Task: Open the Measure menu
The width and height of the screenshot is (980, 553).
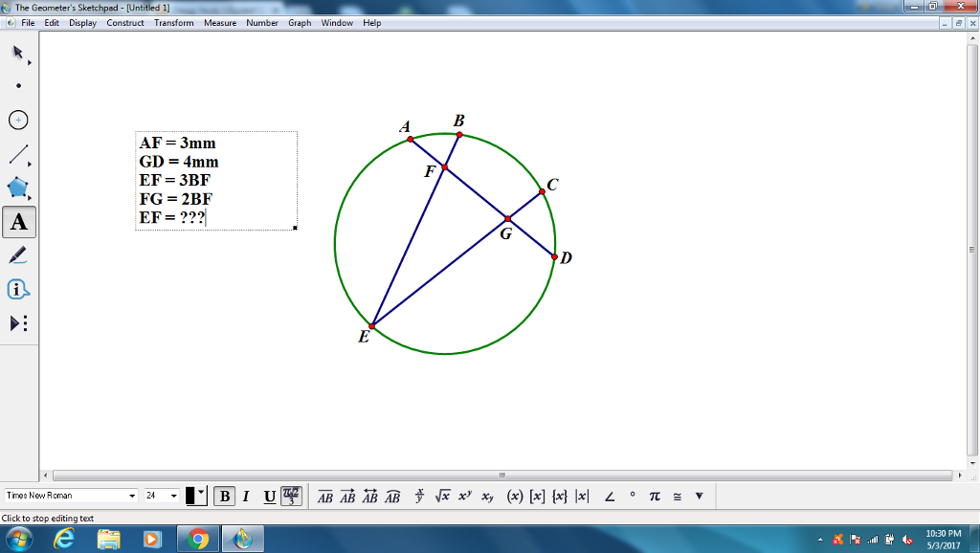Action: click(220, 23)
